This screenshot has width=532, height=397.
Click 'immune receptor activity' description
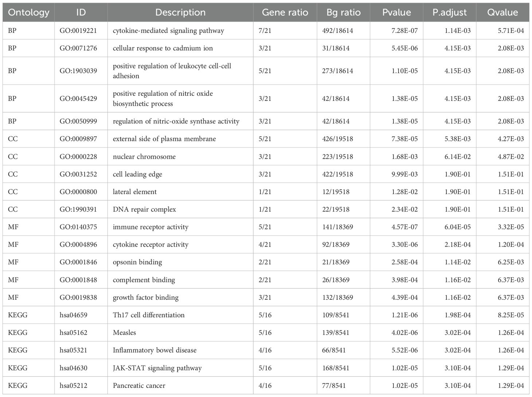[150, 227]
